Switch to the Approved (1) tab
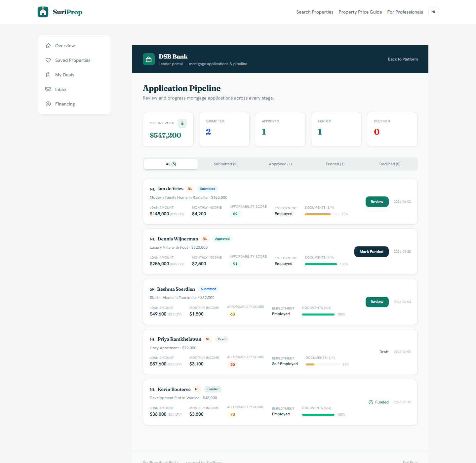Viewport: 476px width, 463px height. point(280,164)
